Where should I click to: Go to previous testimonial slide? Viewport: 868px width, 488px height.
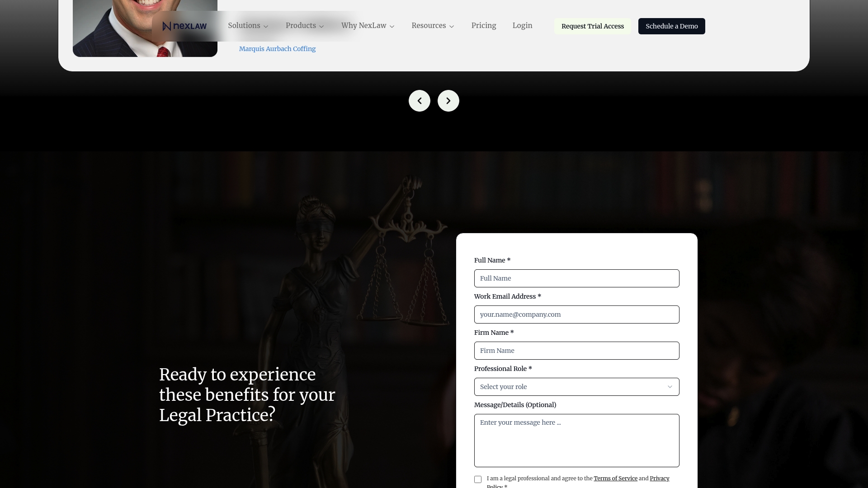click(x=420, y=101)
